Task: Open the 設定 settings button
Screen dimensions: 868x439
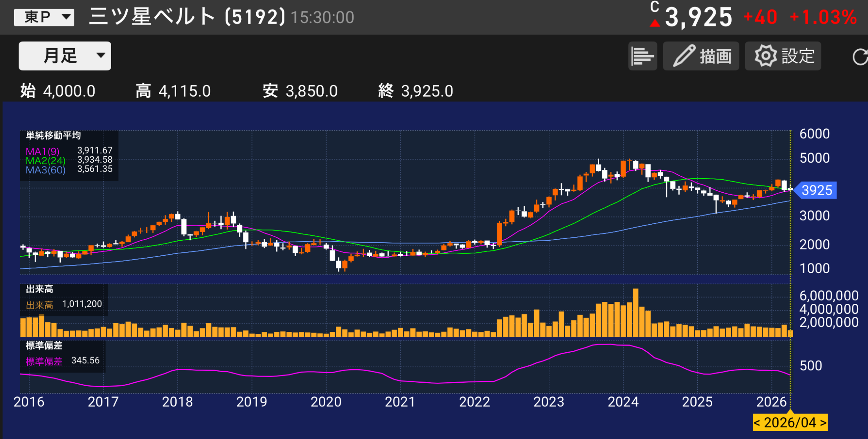Action: click(x=783, y=56)
